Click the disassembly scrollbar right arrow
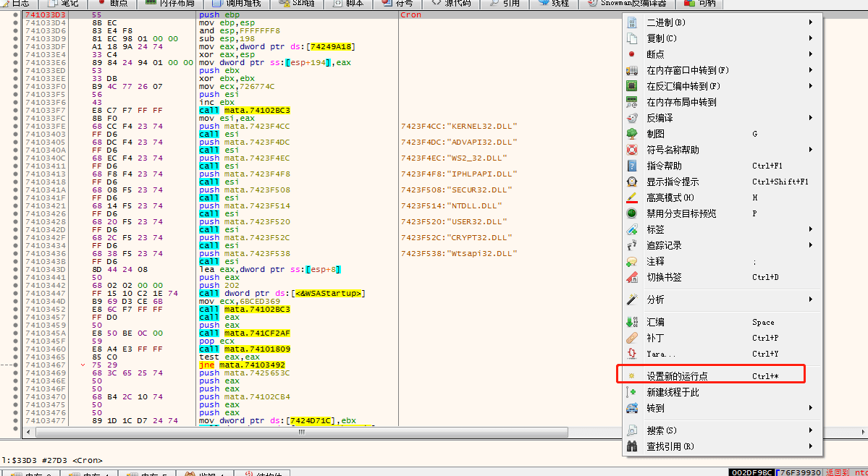This screenshot has width=868, height=476. pos(862,433)
